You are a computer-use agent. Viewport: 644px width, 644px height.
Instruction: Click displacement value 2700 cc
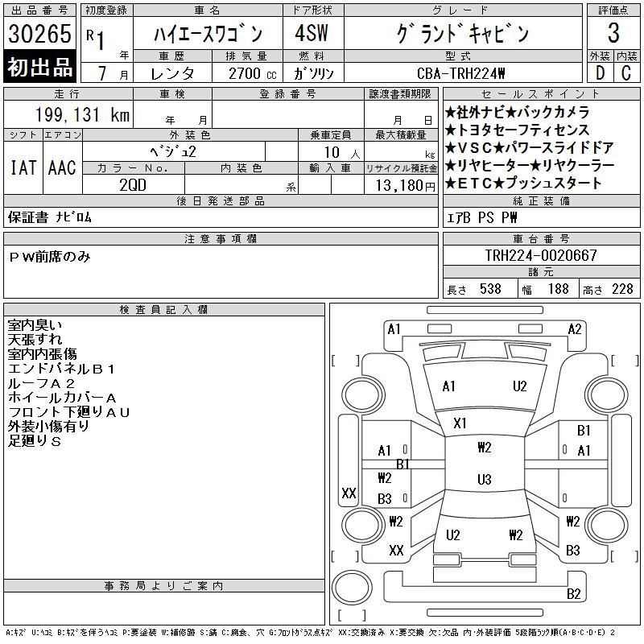coord(252,73)
